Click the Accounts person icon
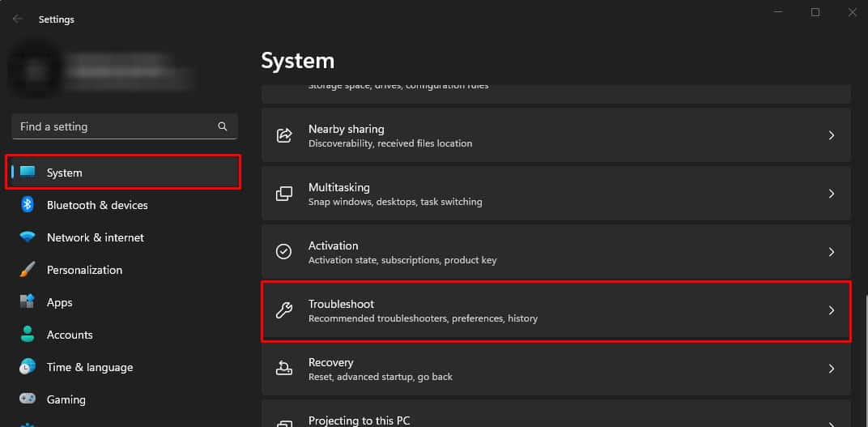The image size is (868, 427). 28,335
